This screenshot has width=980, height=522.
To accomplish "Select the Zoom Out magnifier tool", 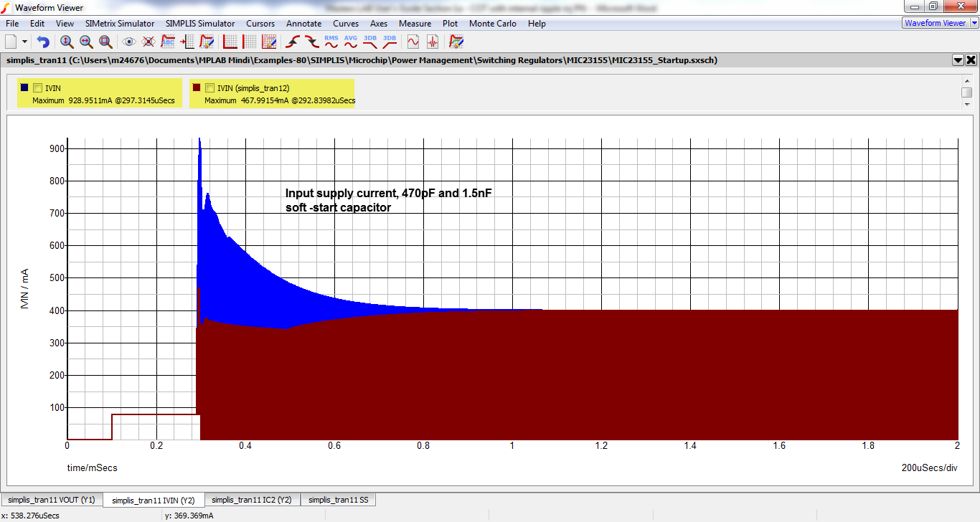I will coord(85,42).
